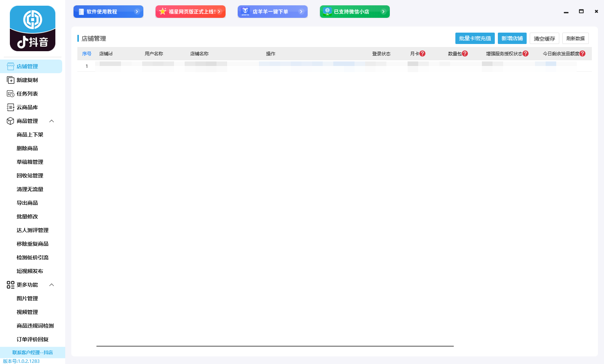Click the version number 1.0.2.1283 text
The image size is (604, 364).
(21, 361)
